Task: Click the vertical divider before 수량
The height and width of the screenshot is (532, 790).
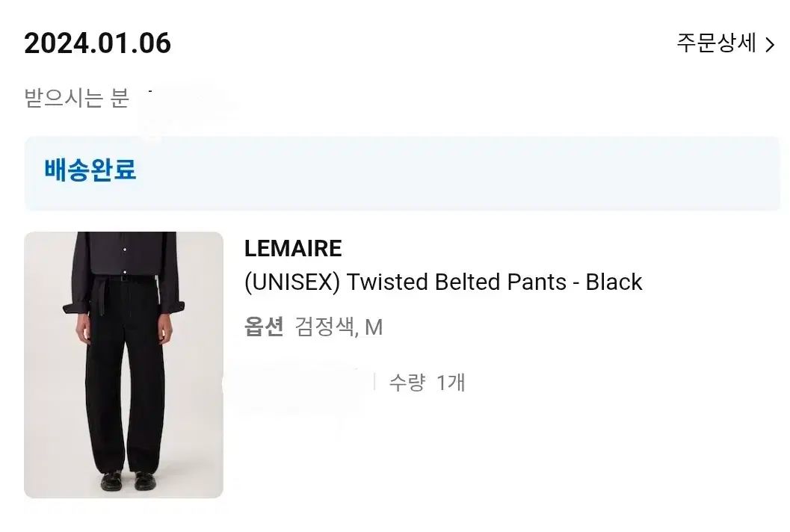Action: pyautogui.click(x=374, y=383)
